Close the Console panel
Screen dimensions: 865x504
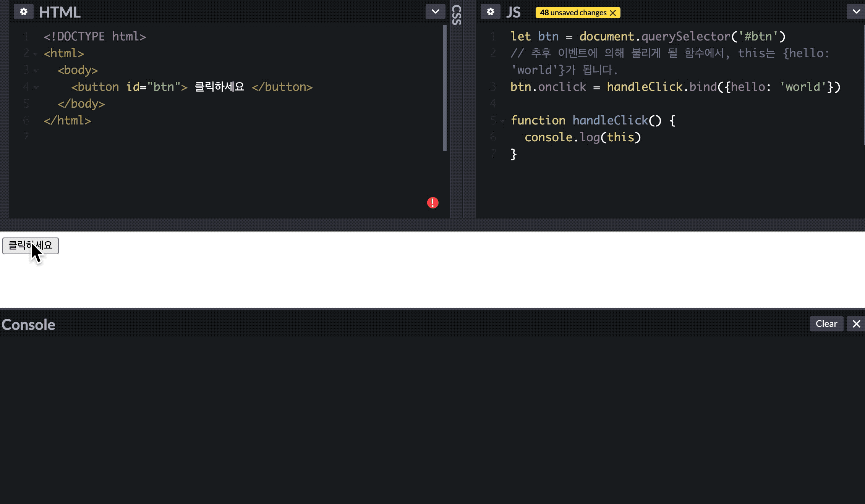[x=856, y=324]
